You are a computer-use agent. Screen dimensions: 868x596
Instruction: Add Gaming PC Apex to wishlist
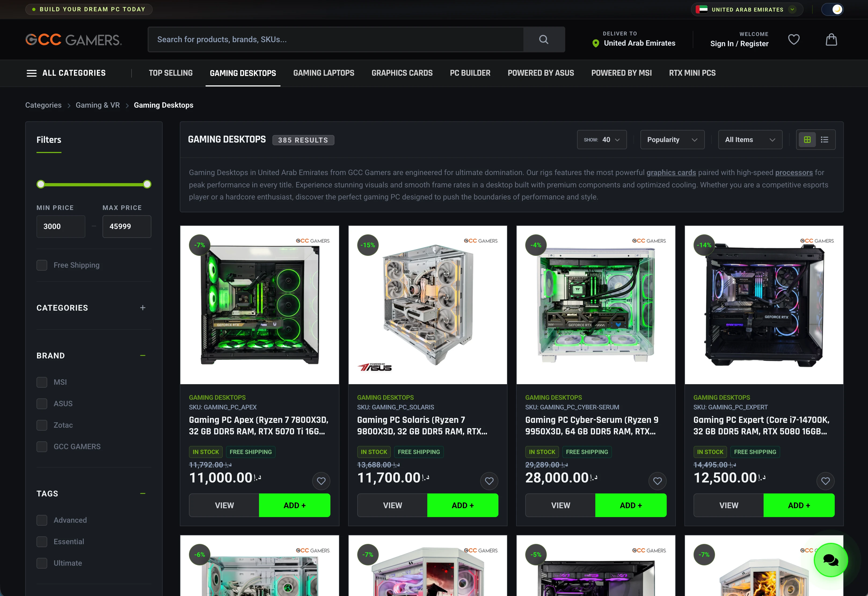[x=321, y=481]
